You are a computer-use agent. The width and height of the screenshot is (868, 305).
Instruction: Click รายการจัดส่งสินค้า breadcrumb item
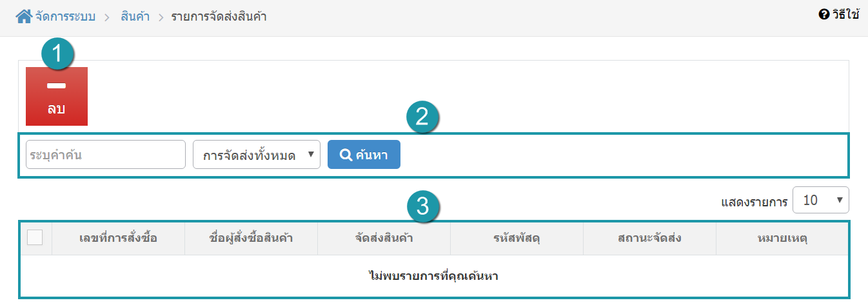[219, 17]
